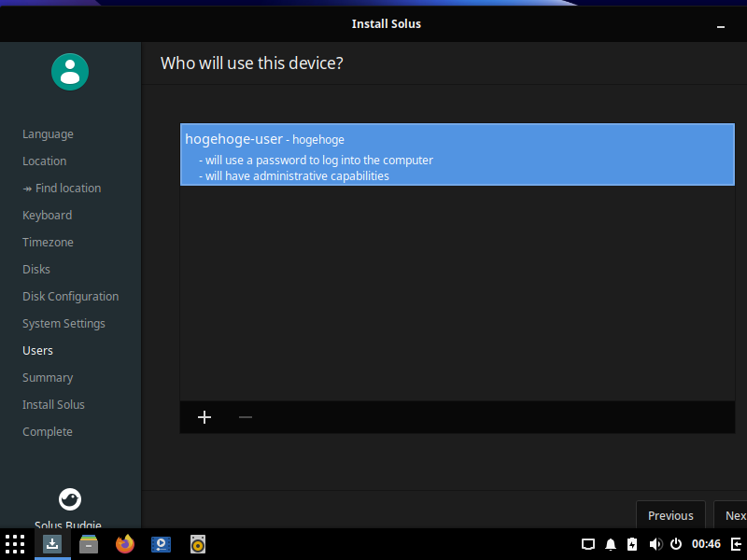Select the Find location step

[62, 189]
